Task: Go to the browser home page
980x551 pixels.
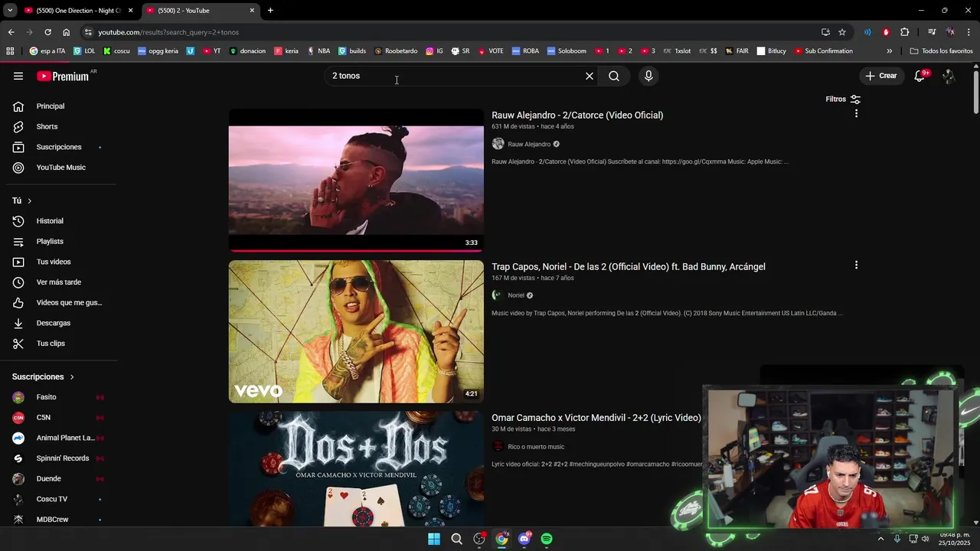Action: 66,32
